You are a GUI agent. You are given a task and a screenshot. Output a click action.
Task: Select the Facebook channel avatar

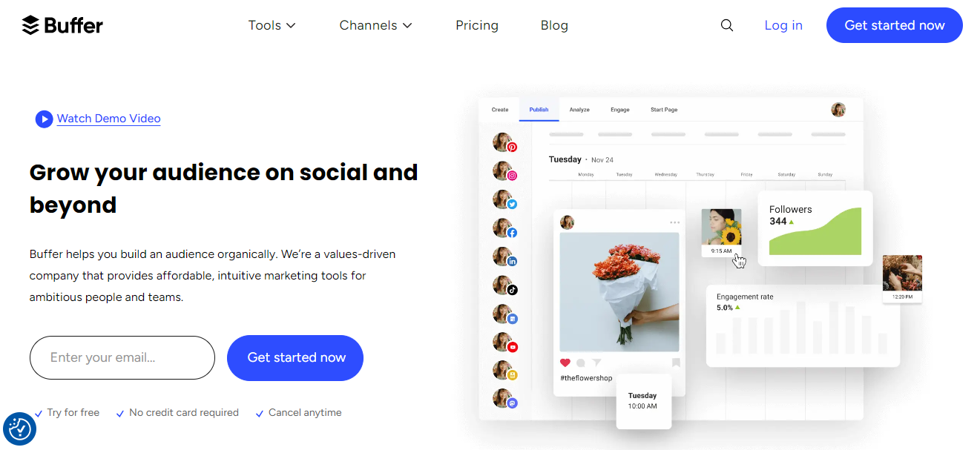504,228
